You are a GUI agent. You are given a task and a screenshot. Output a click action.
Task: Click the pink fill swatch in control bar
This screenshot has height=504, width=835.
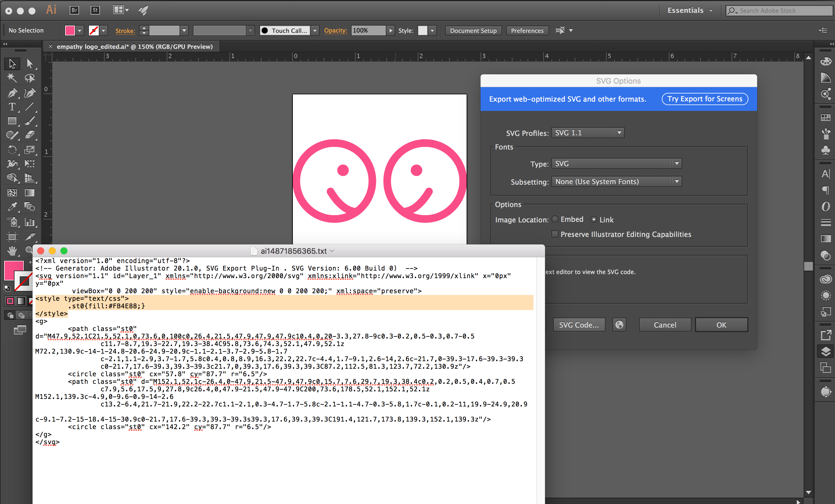tap(70, 30)
